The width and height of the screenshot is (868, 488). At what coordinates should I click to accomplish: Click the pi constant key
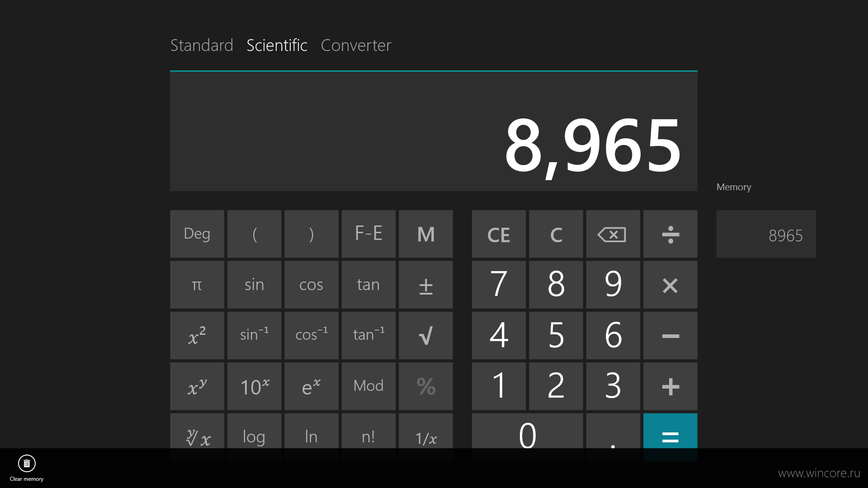[x=197, y=285]
